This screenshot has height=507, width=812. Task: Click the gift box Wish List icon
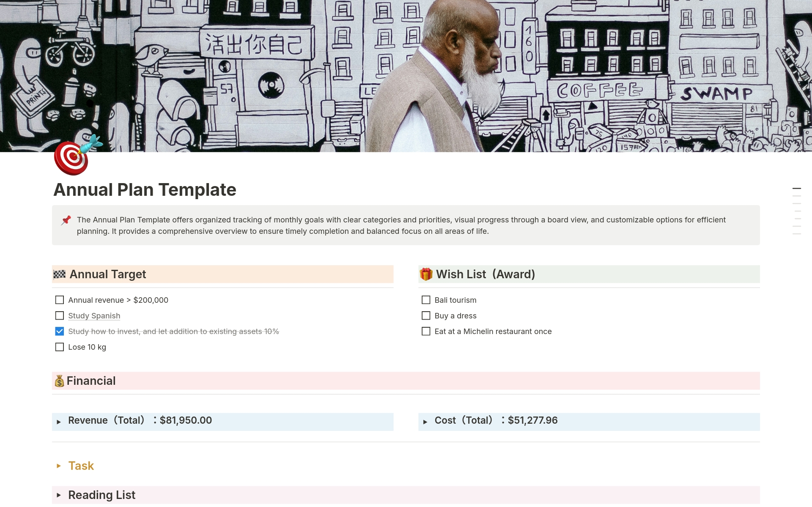(x=426, y=274)
